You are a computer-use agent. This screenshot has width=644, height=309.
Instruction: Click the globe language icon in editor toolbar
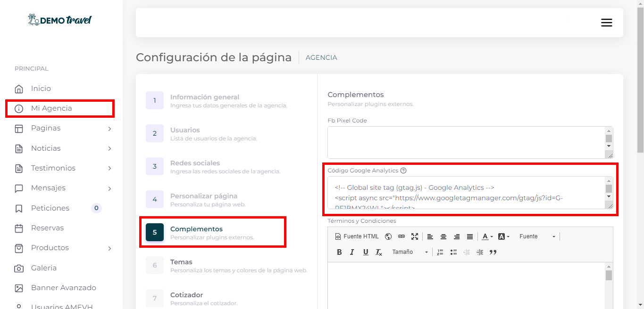coord(388,236)
